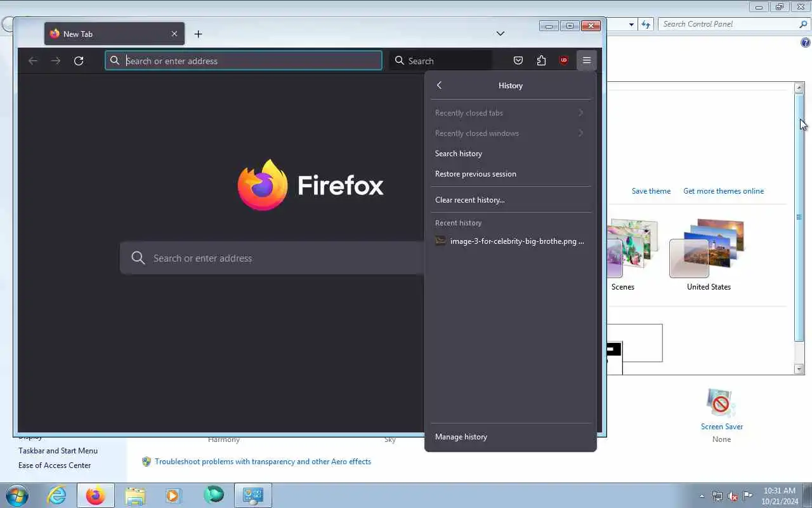The image size is (812, 508).
Task: Expand Recently closed windows submenu
Action: pos(510,133)
